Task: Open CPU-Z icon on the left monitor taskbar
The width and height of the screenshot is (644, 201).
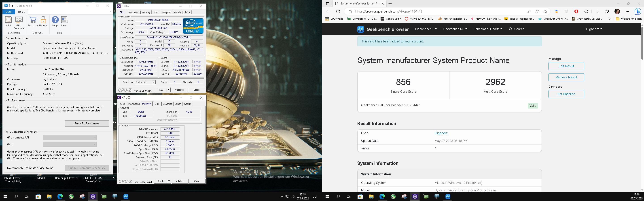Action: click(93, 197)
